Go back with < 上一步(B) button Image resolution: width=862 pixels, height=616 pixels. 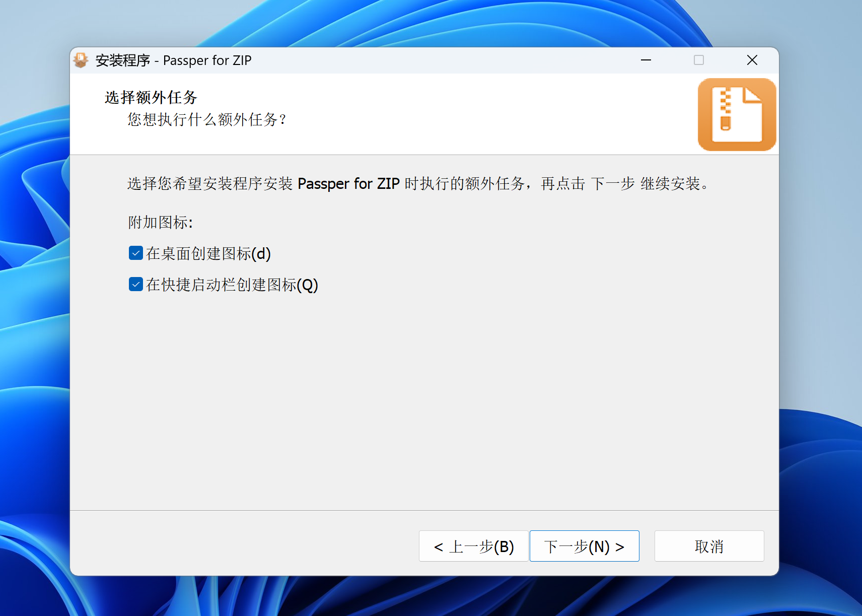tap(473, 546)
